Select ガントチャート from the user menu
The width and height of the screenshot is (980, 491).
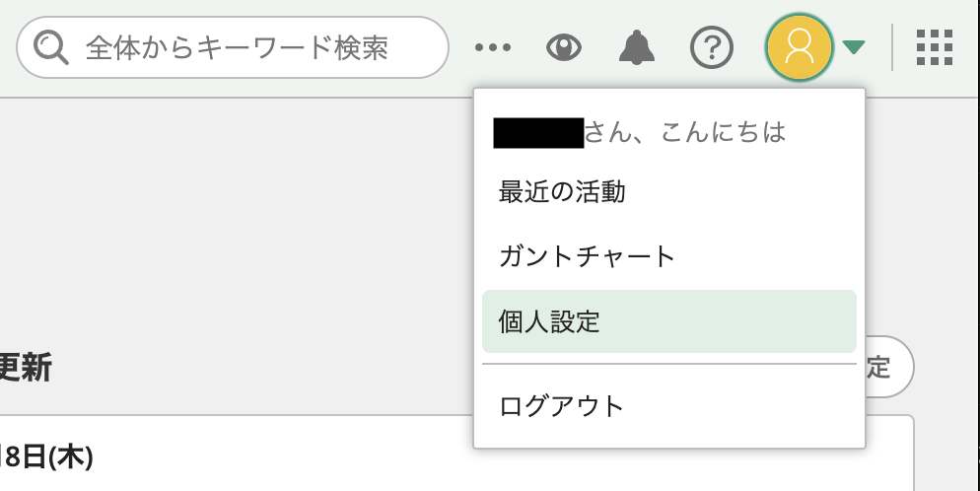point(587,256)
